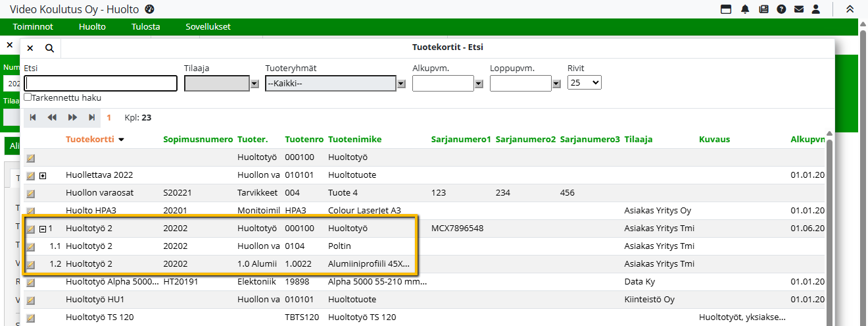Expand the Huollettava 2022 row
The height and width of the screenshot is (326, 868).
click(43, 176)
